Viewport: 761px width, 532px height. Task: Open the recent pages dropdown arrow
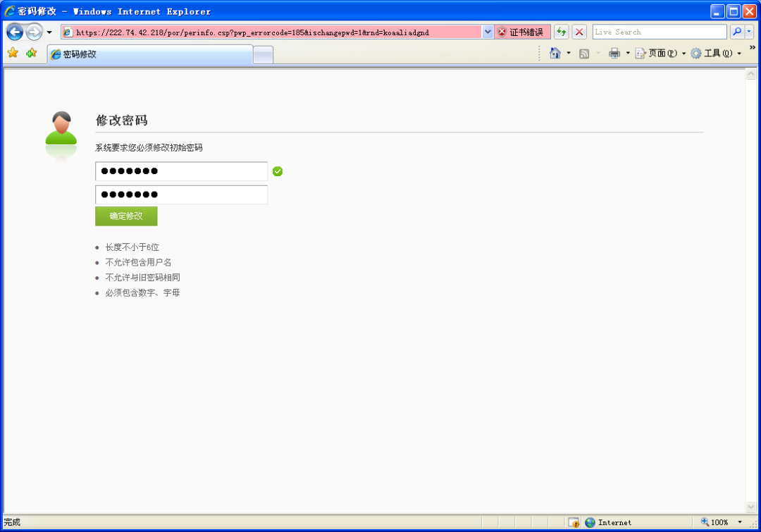click(49, 32)
